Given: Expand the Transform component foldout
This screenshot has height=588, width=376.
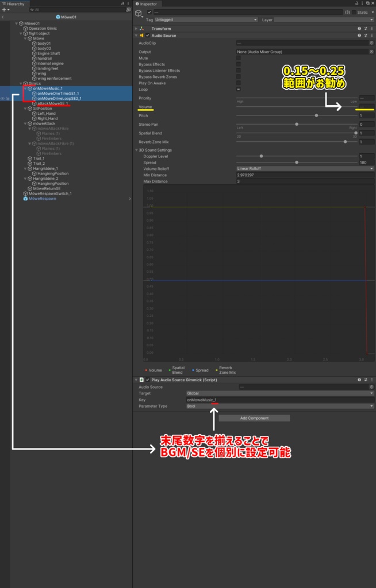Looking at the screenshot, I should (136, 29).
